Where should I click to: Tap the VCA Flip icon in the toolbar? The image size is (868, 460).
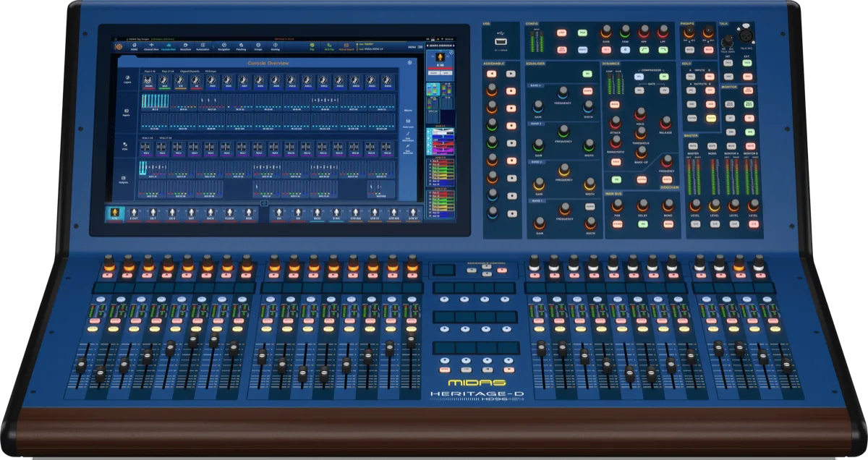coord(329,45)
